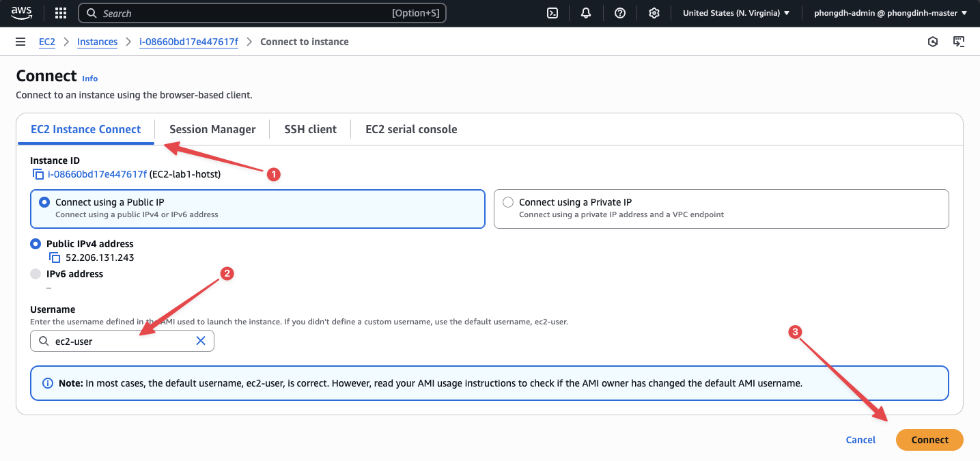980x461 pixels.
Task: Click the Connect to instance breadcrumb text
Action: pos(305,42)
